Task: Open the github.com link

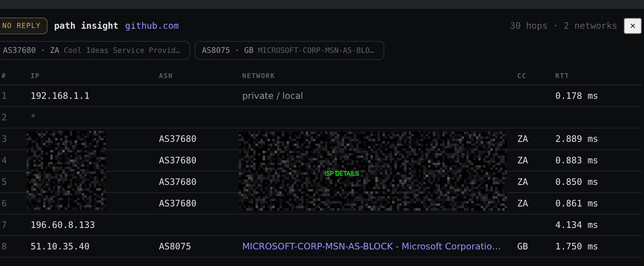Action: pos(152,26)
